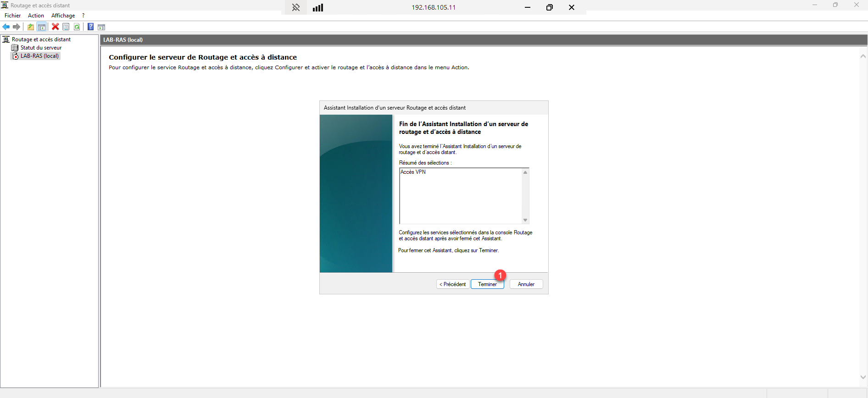This screenshot has width=868, height=398.
Task: Click the red X delete icon
Action: click(x=56, y=27)
